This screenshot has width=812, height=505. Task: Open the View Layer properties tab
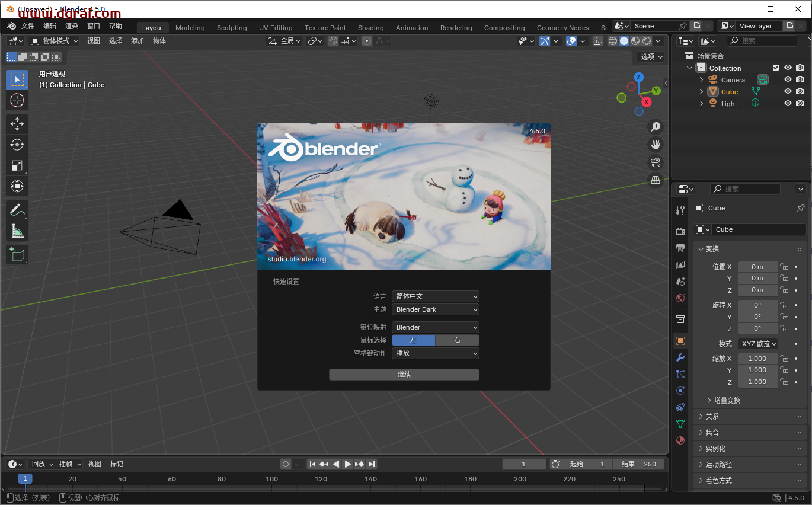tap(680, 264)
